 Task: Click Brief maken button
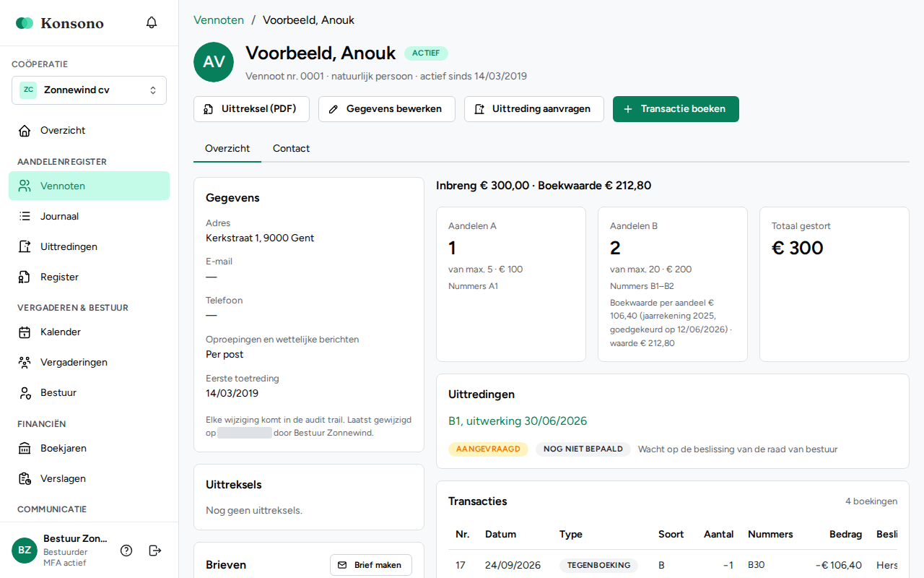371,565
